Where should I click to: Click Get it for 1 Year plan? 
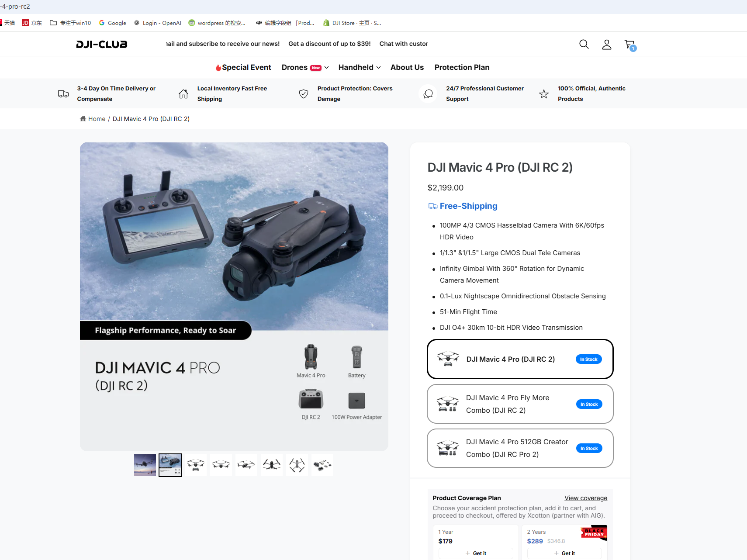(x=476, y=553)
